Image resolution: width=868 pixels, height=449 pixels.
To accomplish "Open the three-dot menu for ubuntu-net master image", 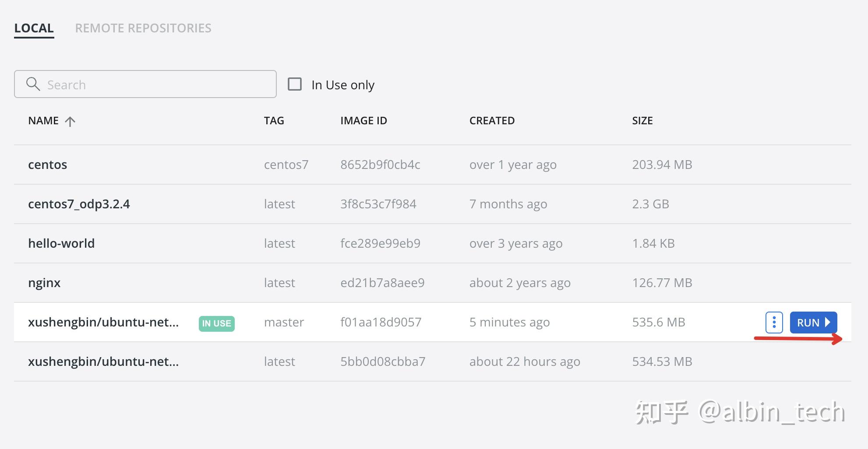I will coord(774,323).
